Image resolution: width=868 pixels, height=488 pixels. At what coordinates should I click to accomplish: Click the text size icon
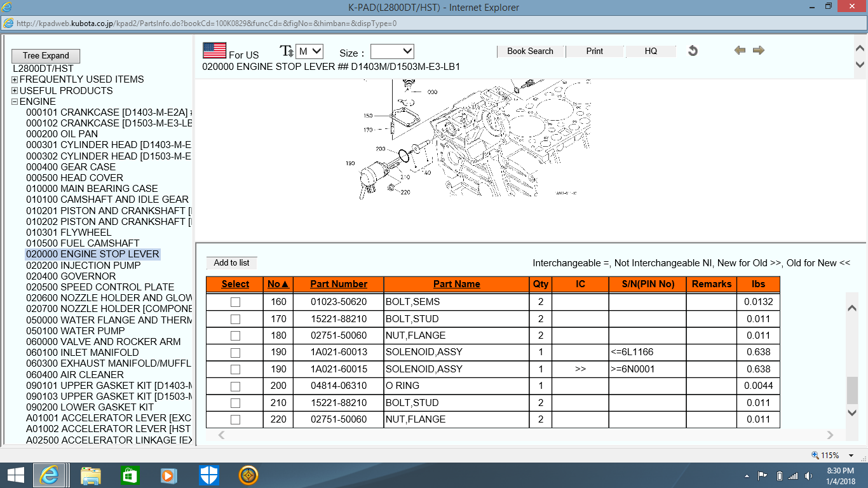tap(287, 51)
